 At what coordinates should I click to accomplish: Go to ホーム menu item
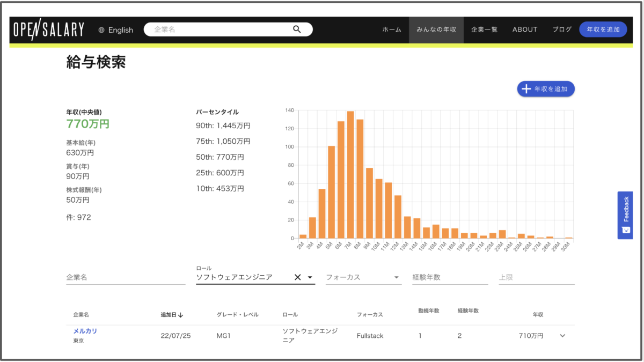[392, 30]
